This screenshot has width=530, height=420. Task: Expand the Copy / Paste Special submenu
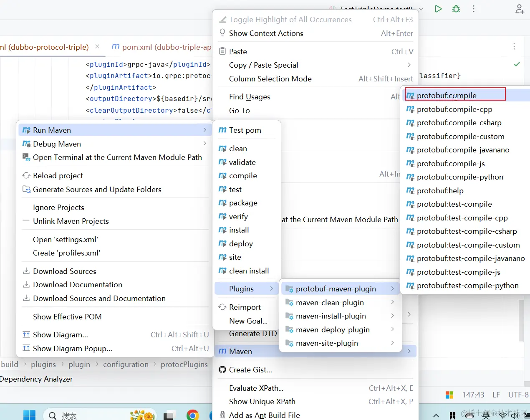[316, 65]
